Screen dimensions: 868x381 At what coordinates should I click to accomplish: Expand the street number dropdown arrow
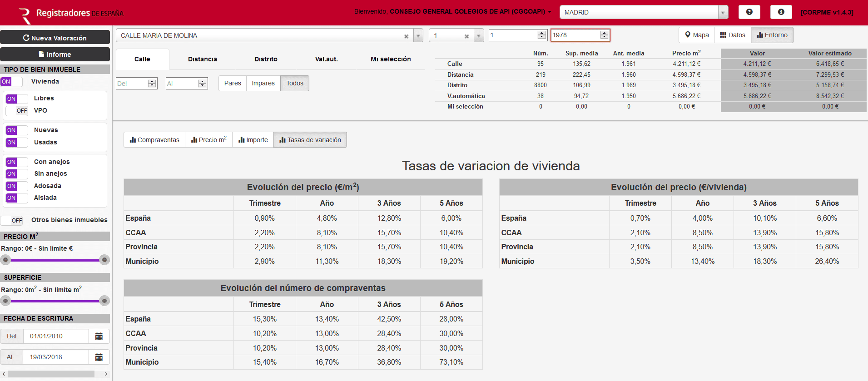coord(479,35)
